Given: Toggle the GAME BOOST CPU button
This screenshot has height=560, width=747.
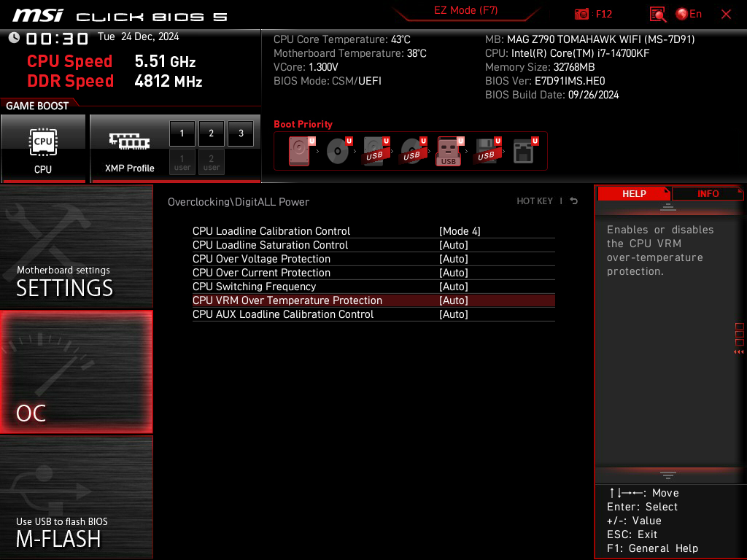Looking at the screenshot, I should click(x=43, y=149).
